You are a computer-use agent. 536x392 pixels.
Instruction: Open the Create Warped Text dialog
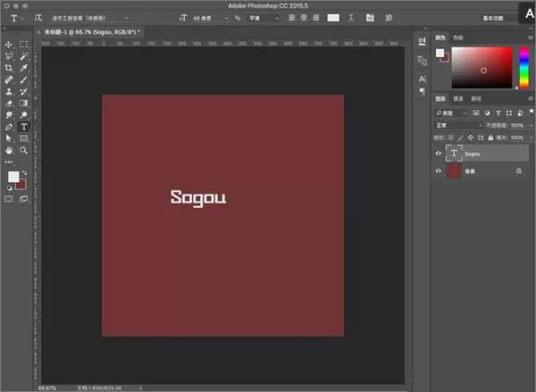click(351, 18)
